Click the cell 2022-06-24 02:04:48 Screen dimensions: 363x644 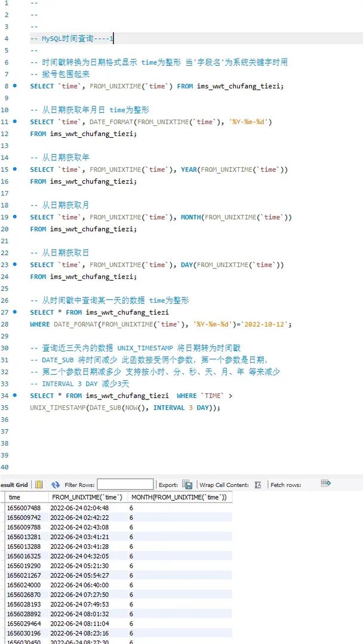tap(79, 508)
